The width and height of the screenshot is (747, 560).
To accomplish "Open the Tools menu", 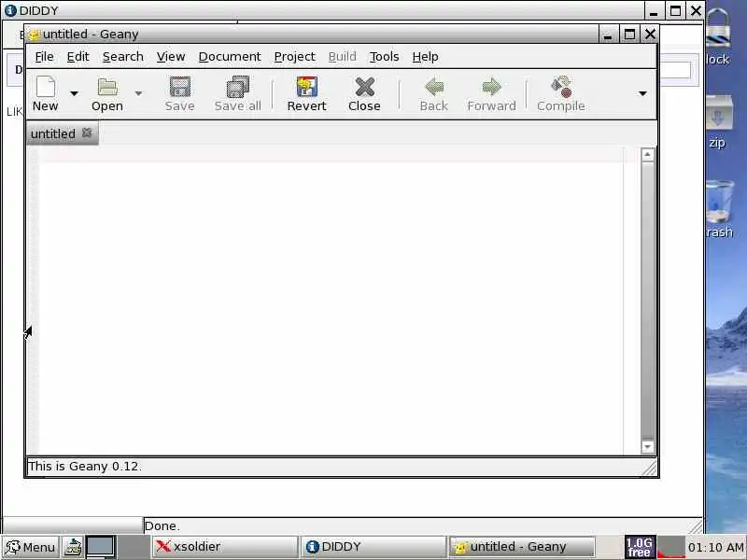I will [x=384, y=57].
